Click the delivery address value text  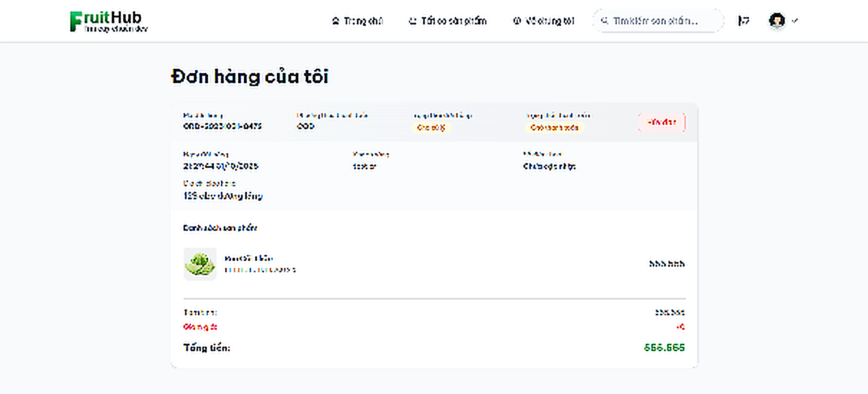pyautogui.click(x=223, y=196)
